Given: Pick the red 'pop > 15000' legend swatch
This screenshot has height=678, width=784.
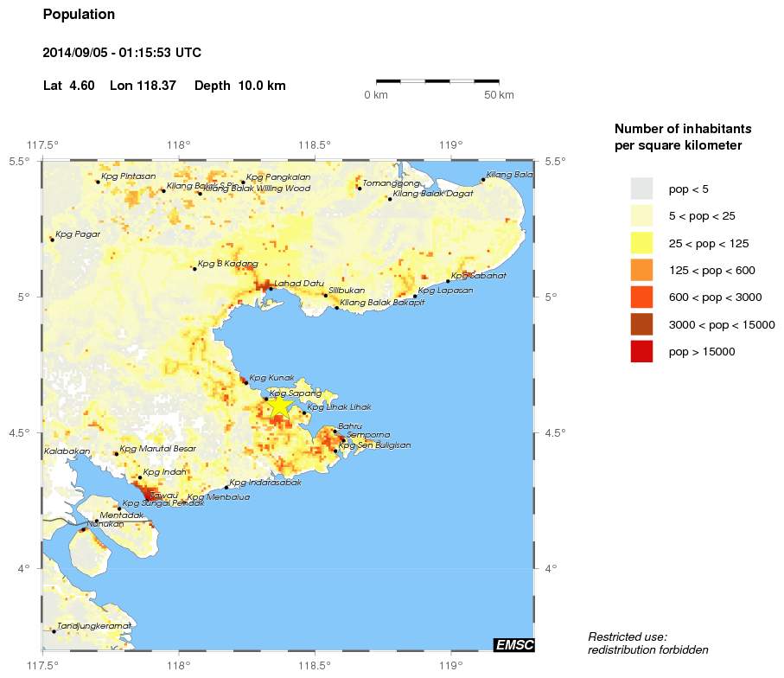Looking at the screenshot, I should [641, 351].
